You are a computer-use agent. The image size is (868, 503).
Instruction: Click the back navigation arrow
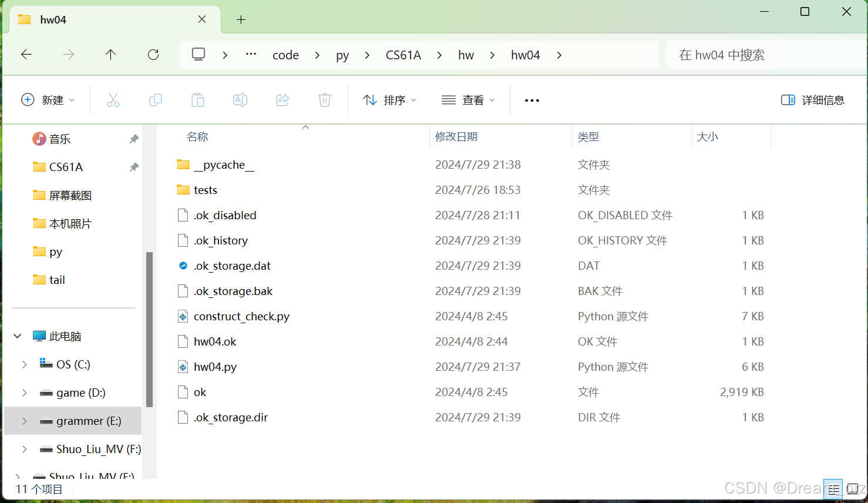click(26, 54)
